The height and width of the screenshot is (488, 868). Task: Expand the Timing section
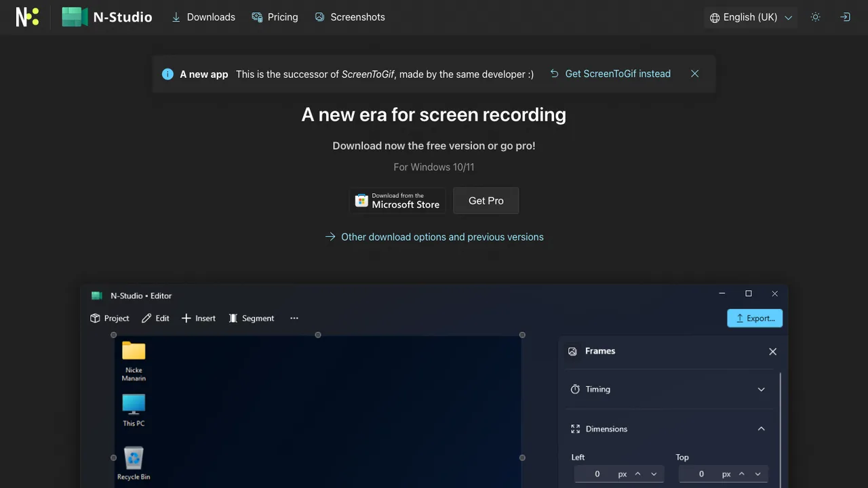(669, 389)
